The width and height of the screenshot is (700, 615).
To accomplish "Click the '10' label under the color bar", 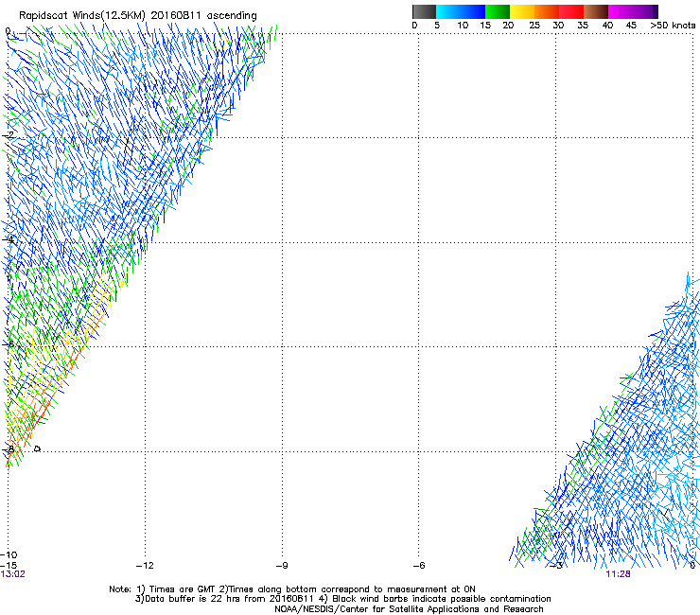I will click(463, 25).
